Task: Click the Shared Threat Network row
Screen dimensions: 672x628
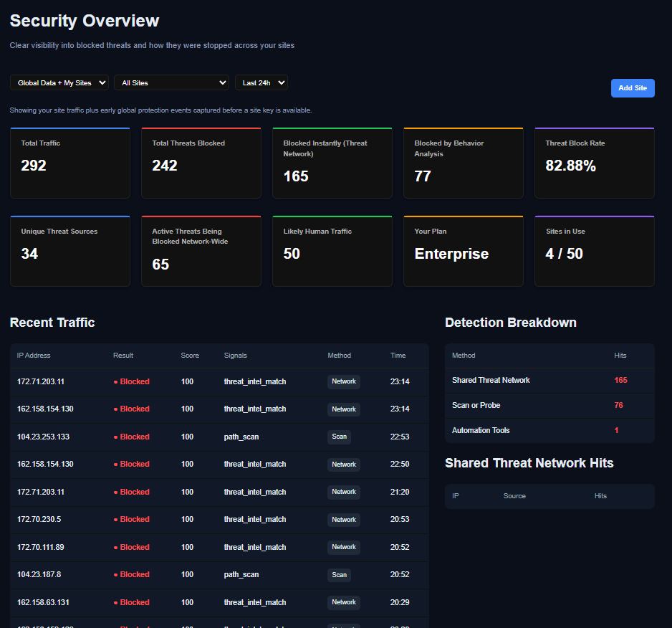Action: pos(550,381)
